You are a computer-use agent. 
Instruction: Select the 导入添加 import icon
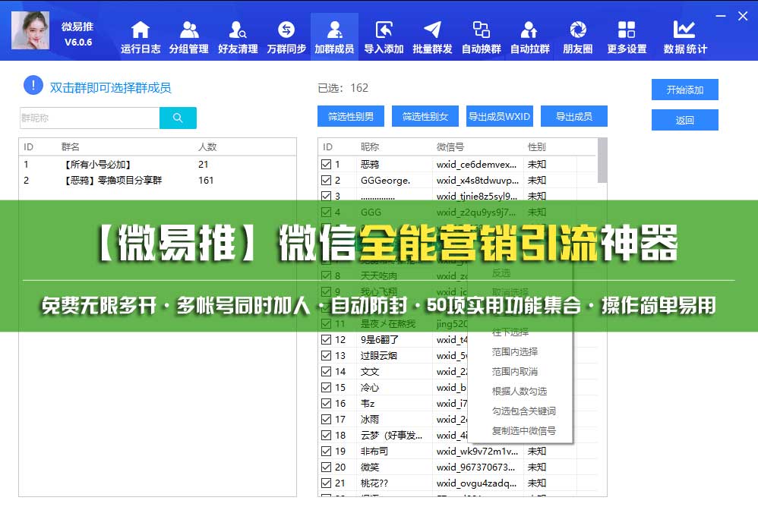[x=384, y=30]
